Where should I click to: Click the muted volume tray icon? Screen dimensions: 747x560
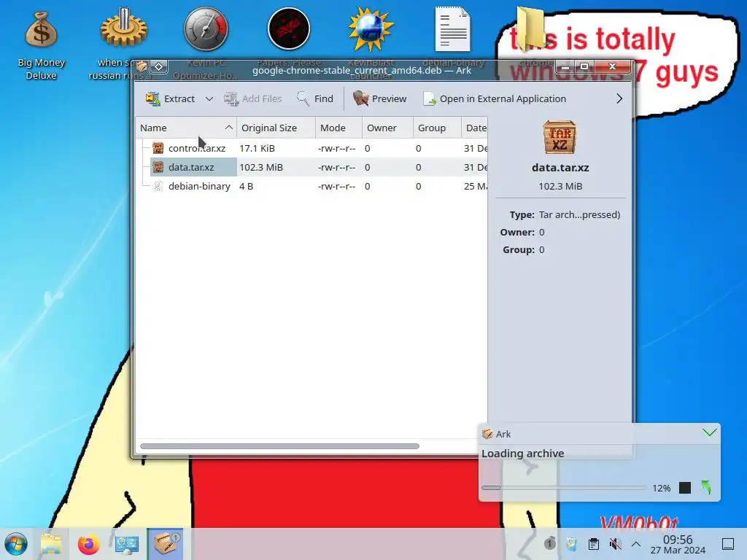[615, 543]
